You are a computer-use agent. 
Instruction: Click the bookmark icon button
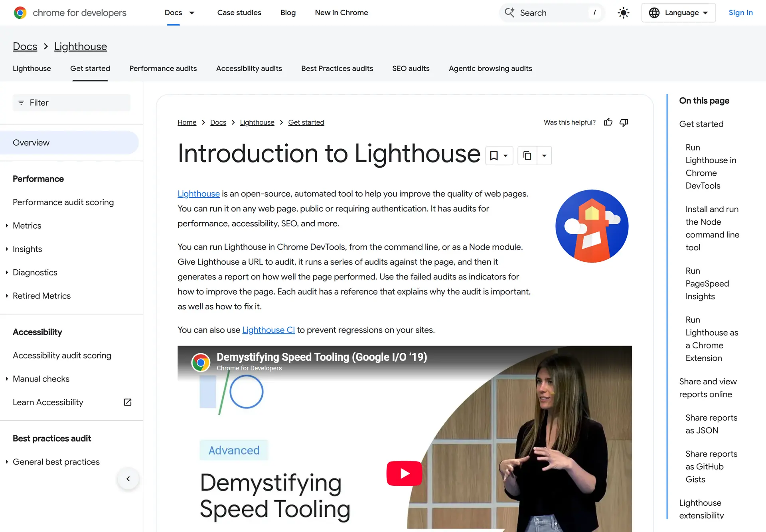point(499,156)
